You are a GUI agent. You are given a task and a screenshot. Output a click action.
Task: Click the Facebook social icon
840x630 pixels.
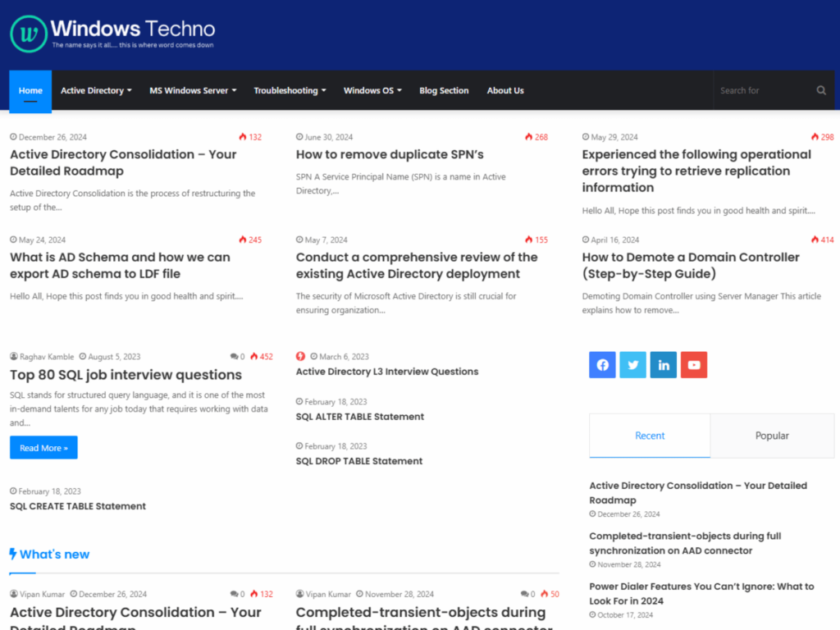[602, 364]
